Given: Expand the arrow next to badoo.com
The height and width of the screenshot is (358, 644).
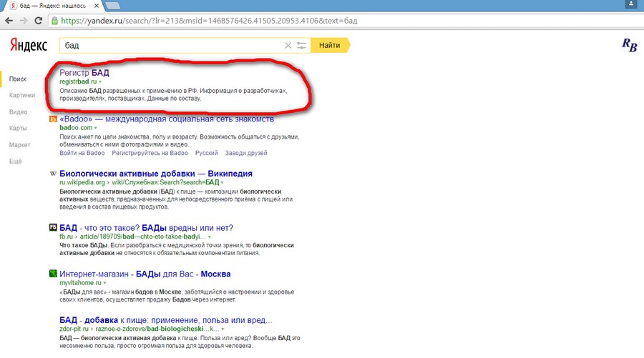Looking at the screenshot, I should pyautogui.click(x=96, y=128).
